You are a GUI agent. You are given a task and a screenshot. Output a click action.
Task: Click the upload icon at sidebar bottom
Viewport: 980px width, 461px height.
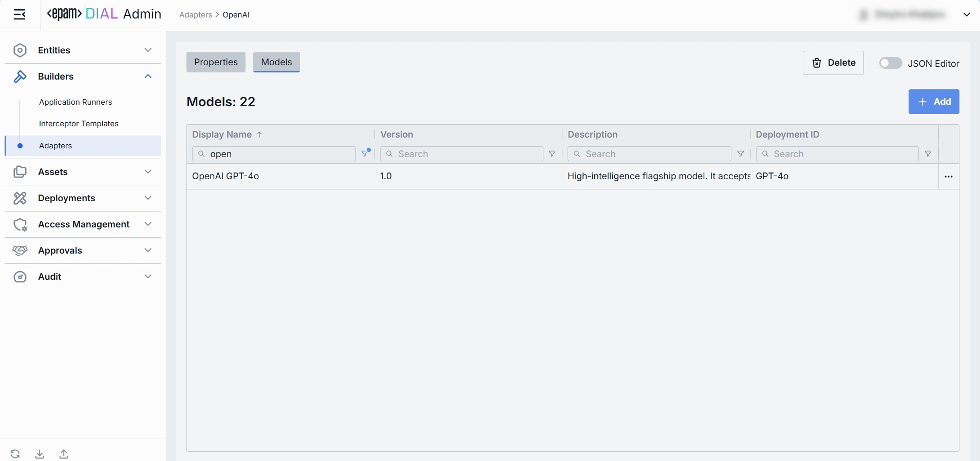[64, 454]
